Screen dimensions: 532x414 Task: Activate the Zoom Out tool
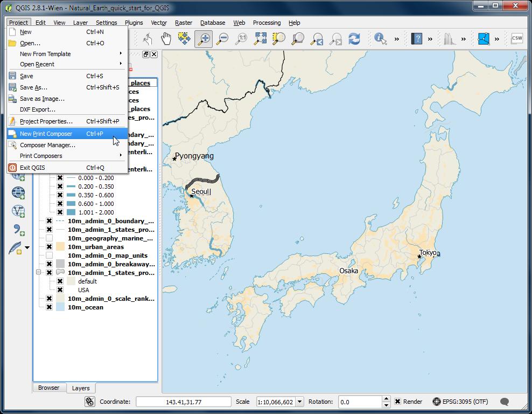[223, 39]
